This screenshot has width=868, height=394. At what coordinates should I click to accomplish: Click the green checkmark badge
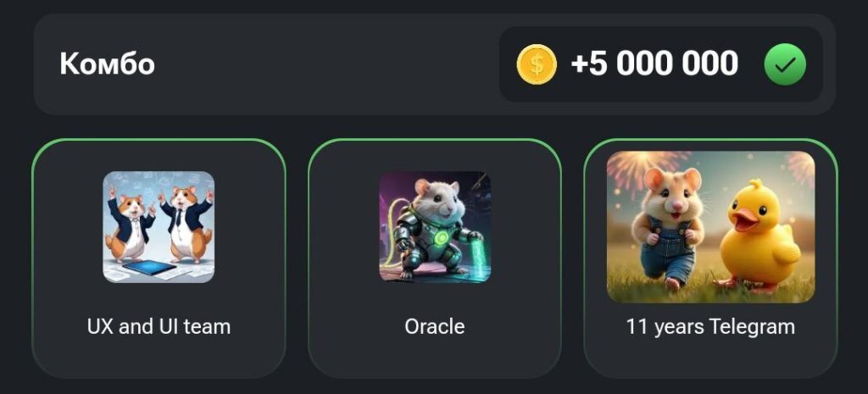(x=785, y=64)
